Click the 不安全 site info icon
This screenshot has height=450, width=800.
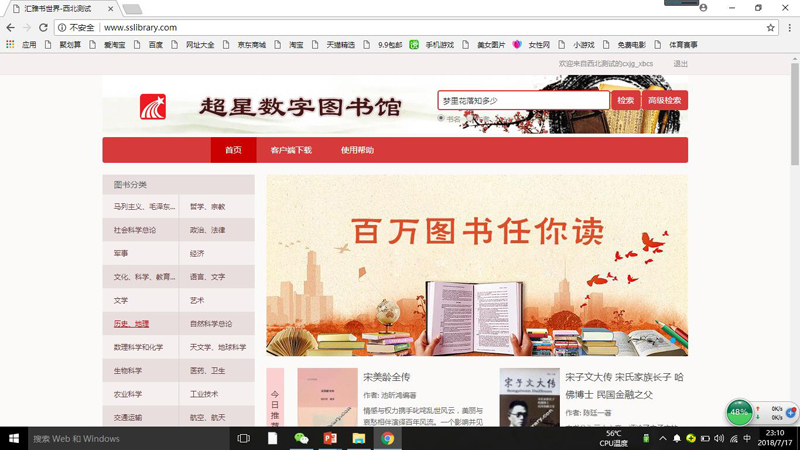coord(62,28)
